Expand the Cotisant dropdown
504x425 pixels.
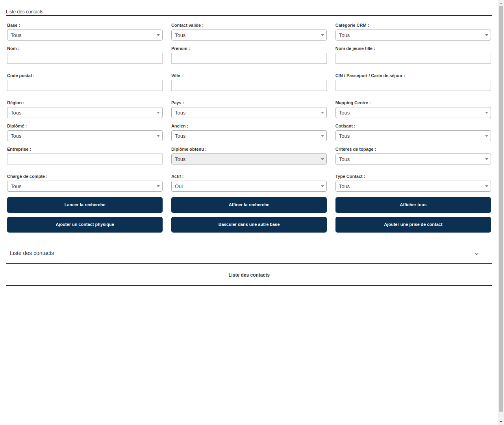413,136
